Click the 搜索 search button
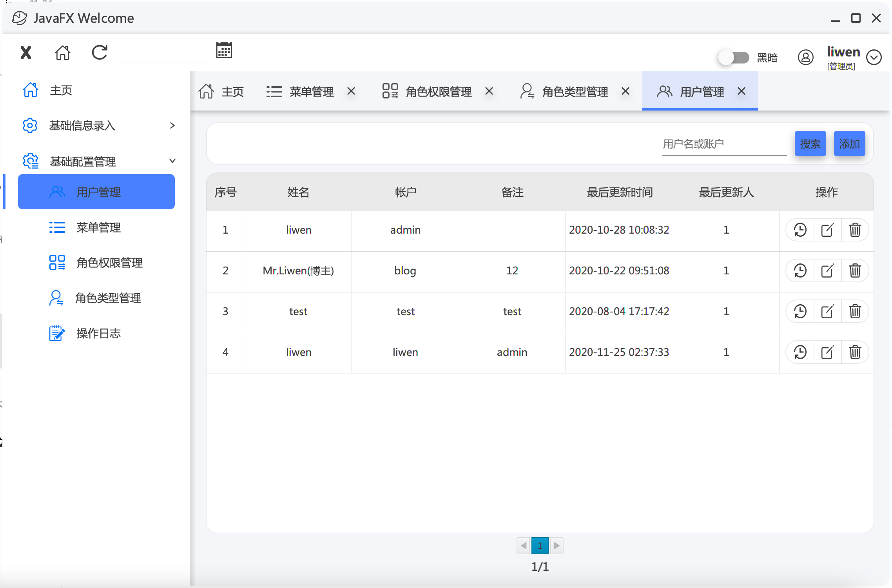Image resolution: width=892 pixels, height=588 pixels. coord(810,144)
